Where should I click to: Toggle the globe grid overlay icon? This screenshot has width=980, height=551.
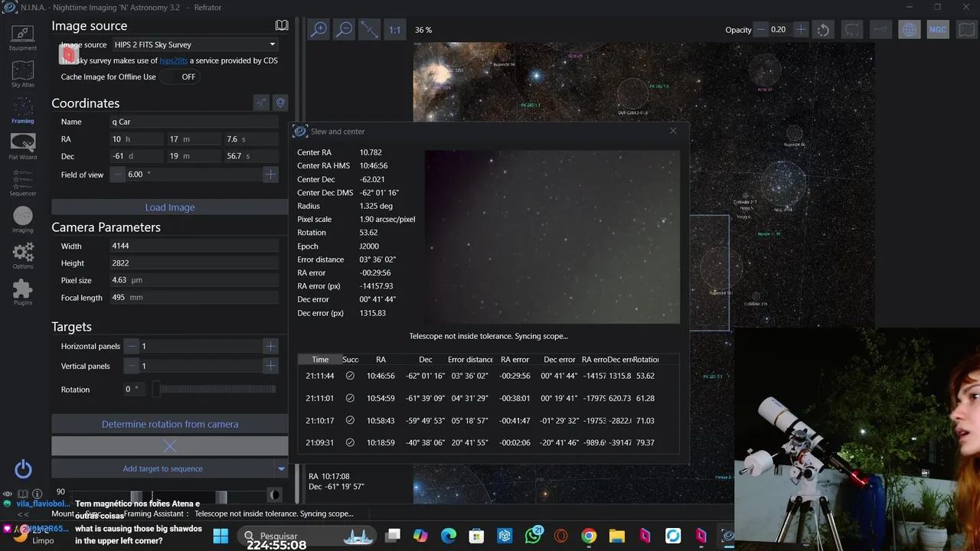[x=910, y=30]
